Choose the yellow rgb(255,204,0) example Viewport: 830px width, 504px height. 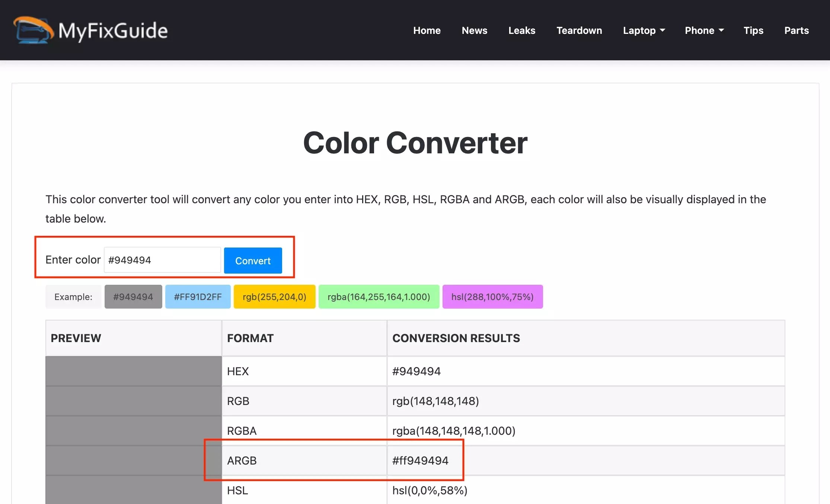click(x=274, y=297)
